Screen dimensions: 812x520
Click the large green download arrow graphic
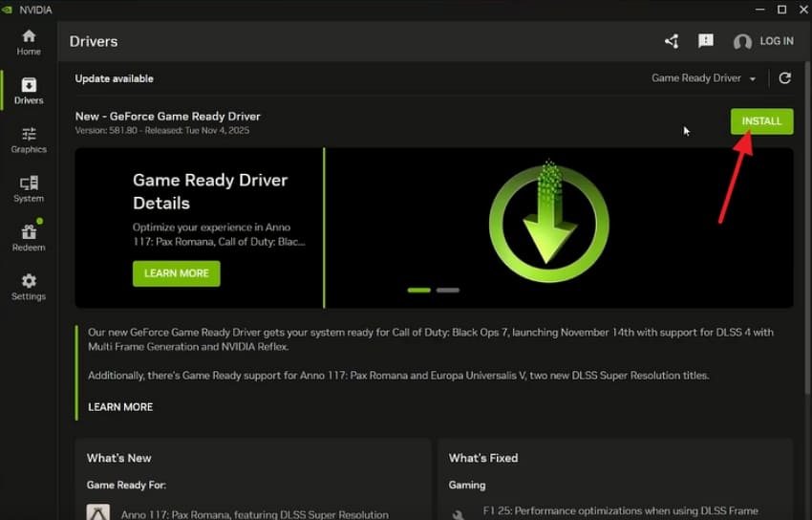click(x=549, y=222)
